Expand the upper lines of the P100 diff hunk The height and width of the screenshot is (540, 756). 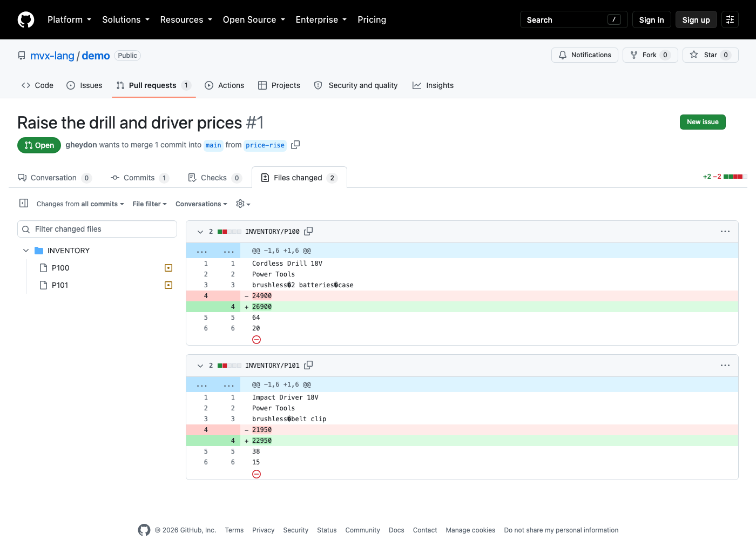tap(213, 251)
